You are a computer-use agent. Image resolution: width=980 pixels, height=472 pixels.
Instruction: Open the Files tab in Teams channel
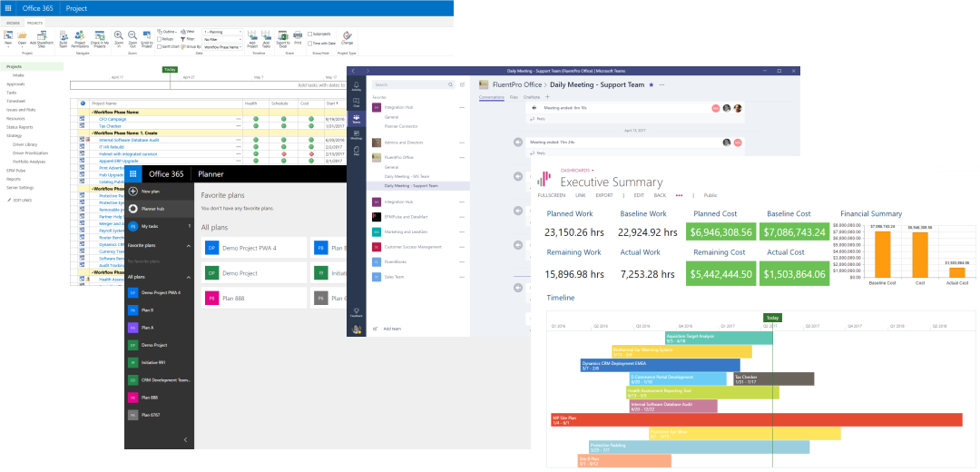coord(514,97)
